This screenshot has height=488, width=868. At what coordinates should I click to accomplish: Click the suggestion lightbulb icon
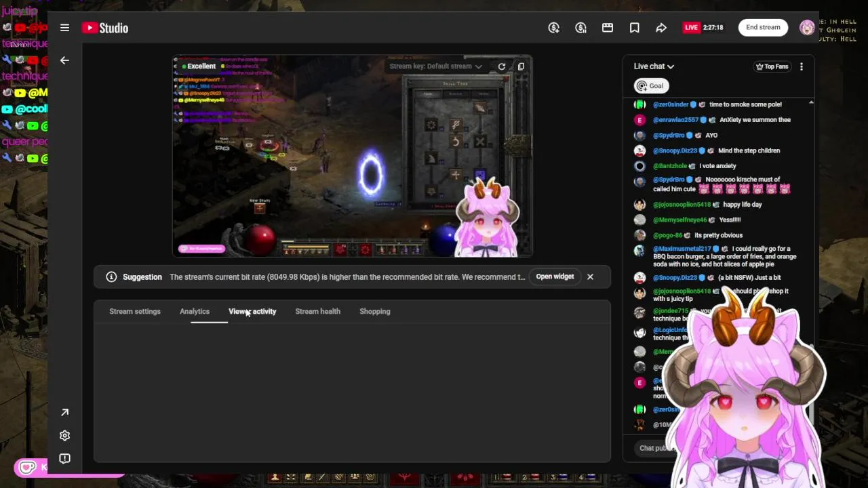(x=111, y=277)
